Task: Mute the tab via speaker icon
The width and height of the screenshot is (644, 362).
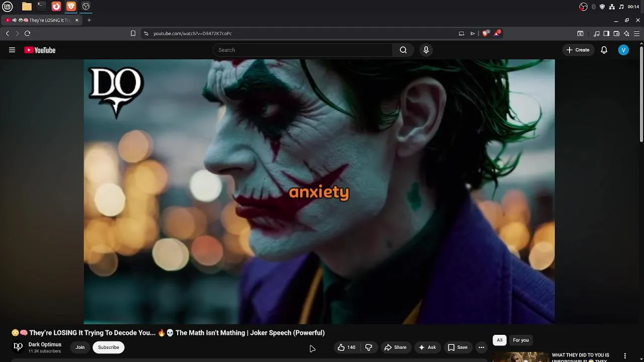Action: [14, 20]
